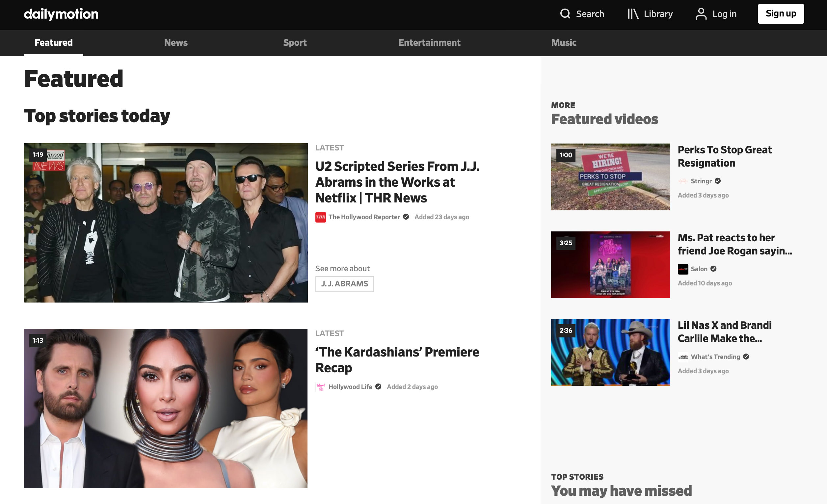Click the Log in user icon
827x504 pixels.
click(701, 13)
